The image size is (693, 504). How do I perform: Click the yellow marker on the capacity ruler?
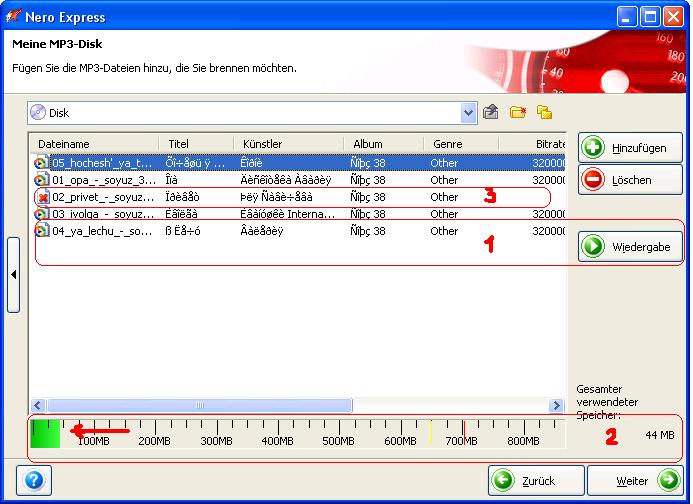pyautogui.click(x=431, y=433)
